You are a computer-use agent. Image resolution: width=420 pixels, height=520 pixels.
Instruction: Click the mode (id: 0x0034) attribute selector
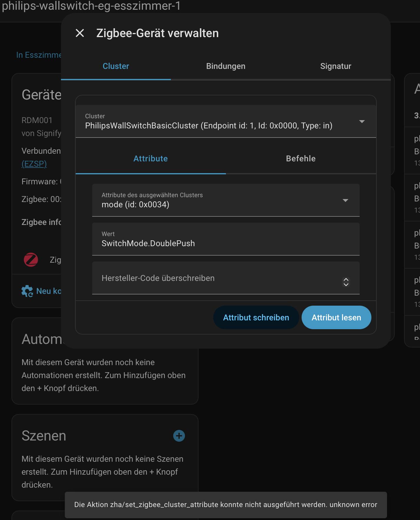click(x=226, y=200)
